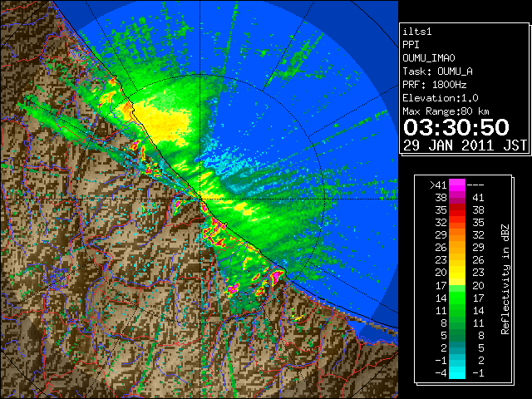Pick the magenta >41 dBZ legend swatch

pyautogui.click(x=457, y=185)
